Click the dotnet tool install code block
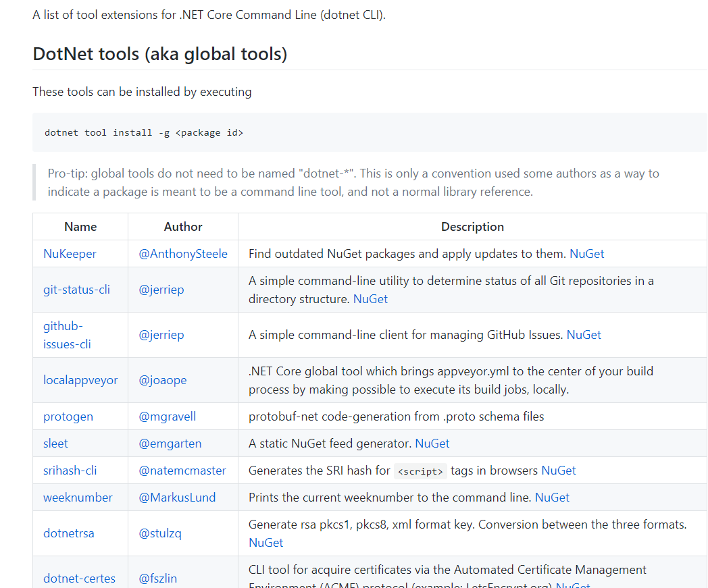 tap(369, 132)
